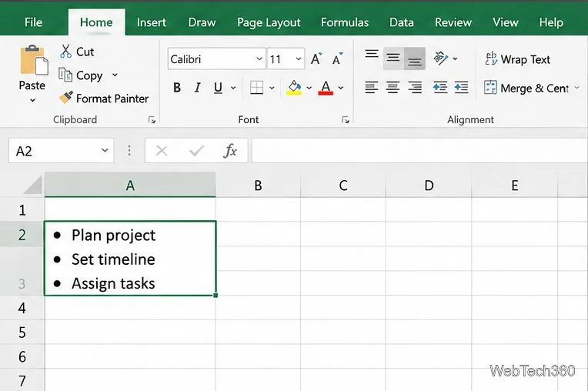Screen dimensions: 588x391
Task: Expand the orientation options arrow
Action: pos(455,58)
